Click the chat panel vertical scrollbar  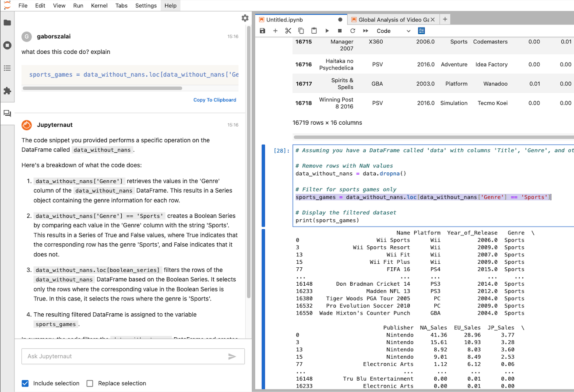[249, 162]
